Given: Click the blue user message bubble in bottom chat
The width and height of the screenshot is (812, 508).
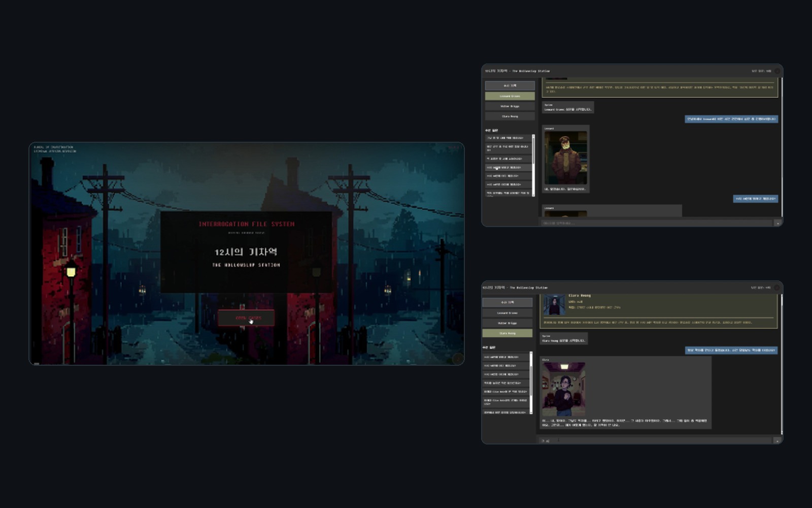Looking at the screenshot, I should click(731, 350).
